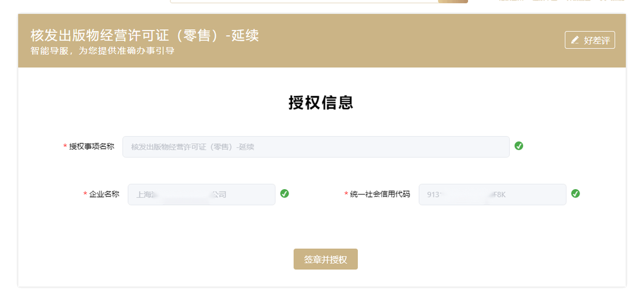
Task: Click the 授权事项名称 label
Action: [92, 146]
